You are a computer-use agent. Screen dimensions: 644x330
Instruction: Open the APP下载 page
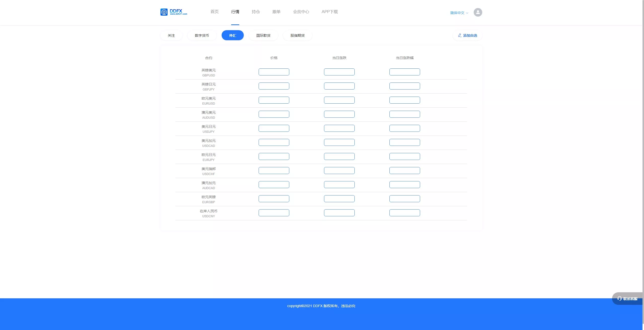330,12
